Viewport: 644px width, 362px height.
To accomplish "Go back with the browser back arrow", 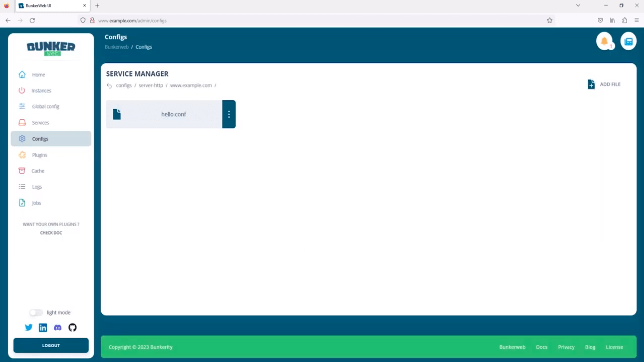I will pyautogui.click(x=8, y=20).
